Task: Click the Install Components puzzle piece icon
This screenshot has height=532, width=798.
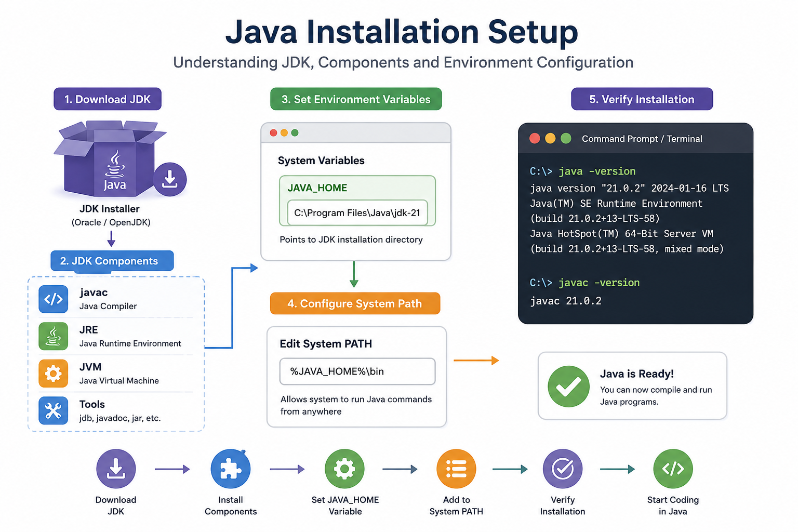Action: tap(231, 469)
